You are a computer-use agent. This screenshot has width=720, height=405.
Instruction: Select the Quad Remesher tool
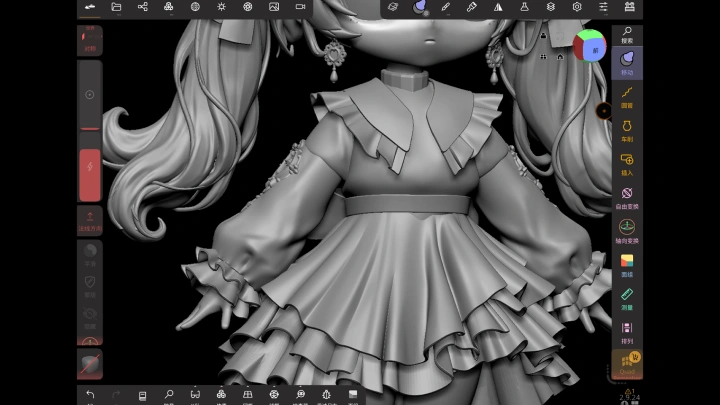[x=627, y=365]
